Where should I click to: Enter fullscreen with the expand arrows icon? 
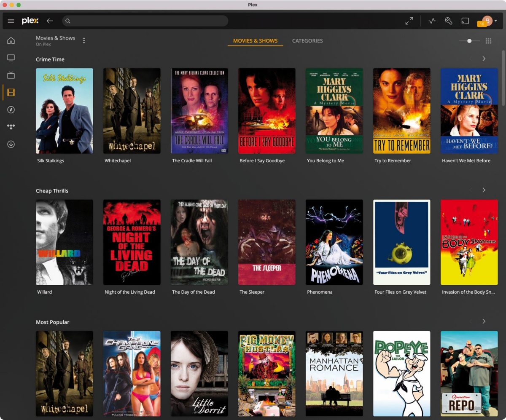[409, 21]
